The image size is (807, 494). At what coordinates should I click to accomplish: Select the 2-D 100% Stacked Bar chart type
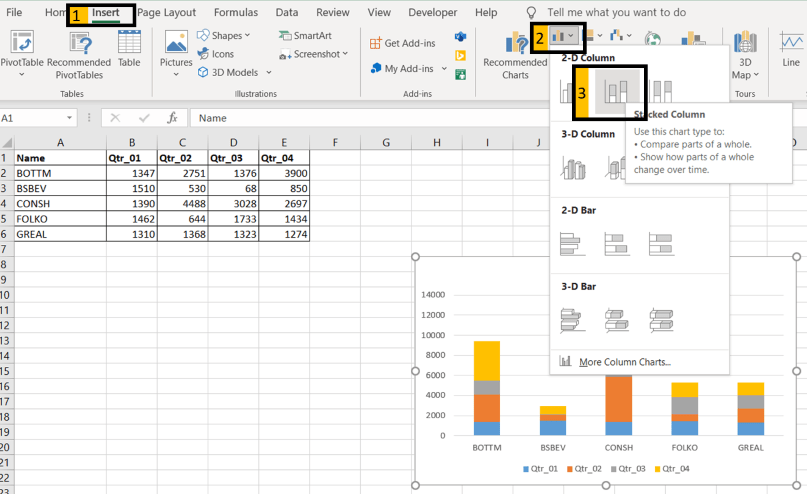pyautogui.click(x=661, y=244)
